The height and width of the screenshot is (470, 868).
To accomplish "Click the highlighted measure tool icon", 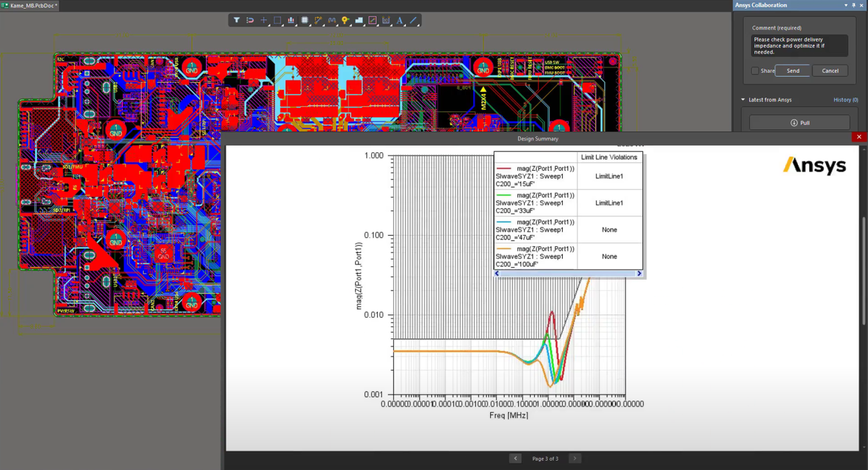I will pos(373,21).
